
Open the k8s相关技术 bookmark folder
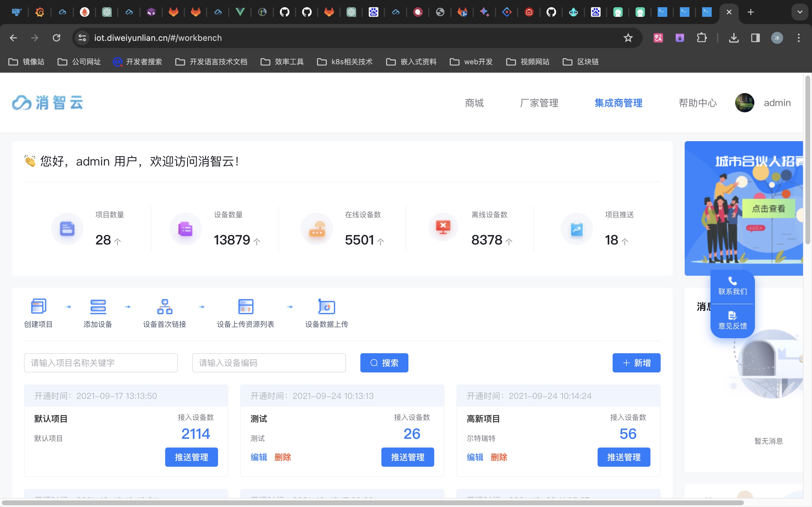click(345, 62)
